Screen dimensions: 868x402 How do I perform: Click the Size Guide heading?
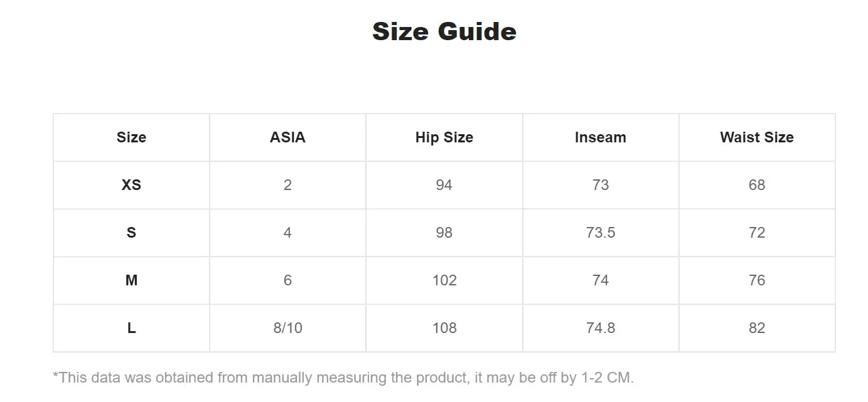click(444, 31)
